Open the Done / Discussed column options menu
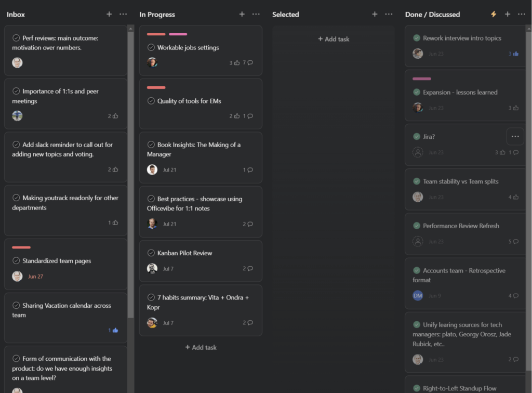Viewport: 532px width, 393px height. point(522,15)
